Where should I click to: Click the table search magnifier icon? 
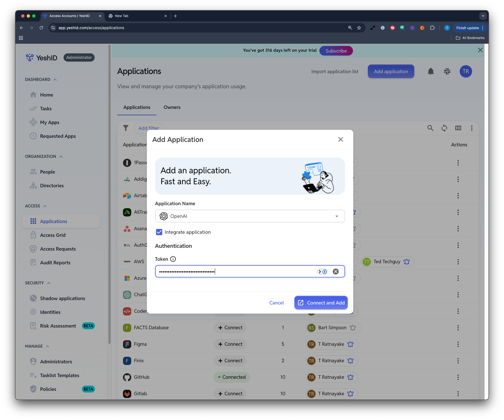pyautogui.click(x=430, y=128)
